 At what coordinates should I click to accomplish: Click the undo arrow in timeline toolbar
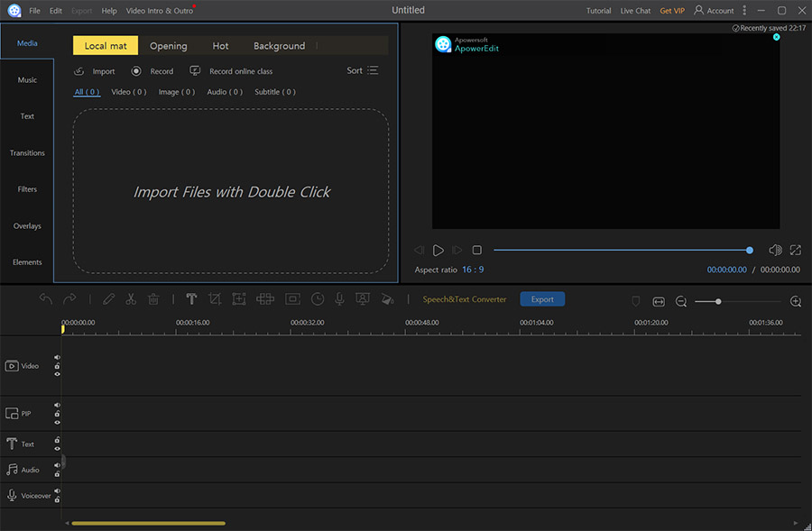(46, 299)
